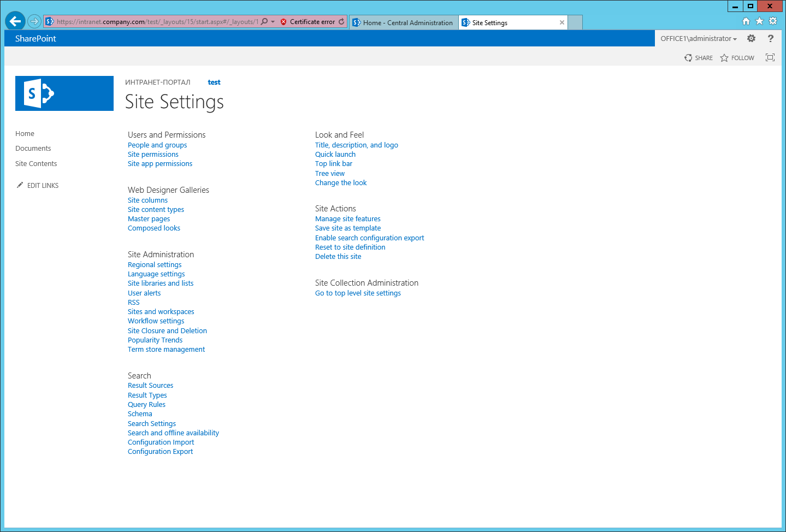Open RSS settings link

pyautogui.click(x=134, y=303)
